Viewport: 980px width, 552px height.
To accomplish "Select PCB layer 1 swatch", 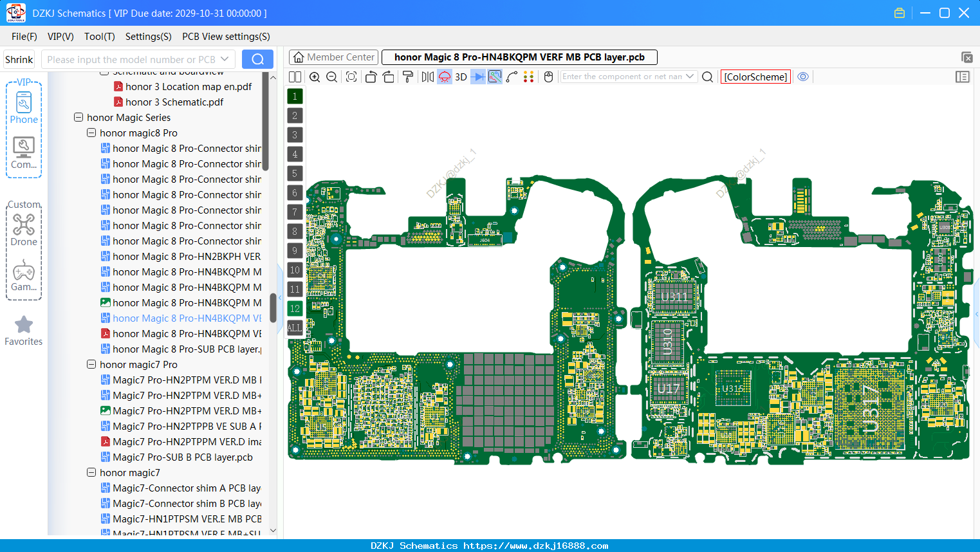I will pos(295,96).
